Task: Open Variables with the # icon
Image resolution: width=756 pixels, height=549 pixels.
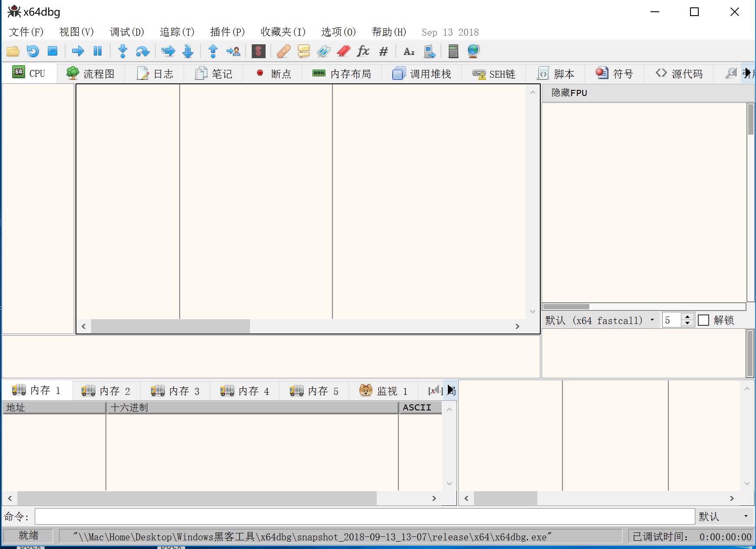Action: (383, 51)
